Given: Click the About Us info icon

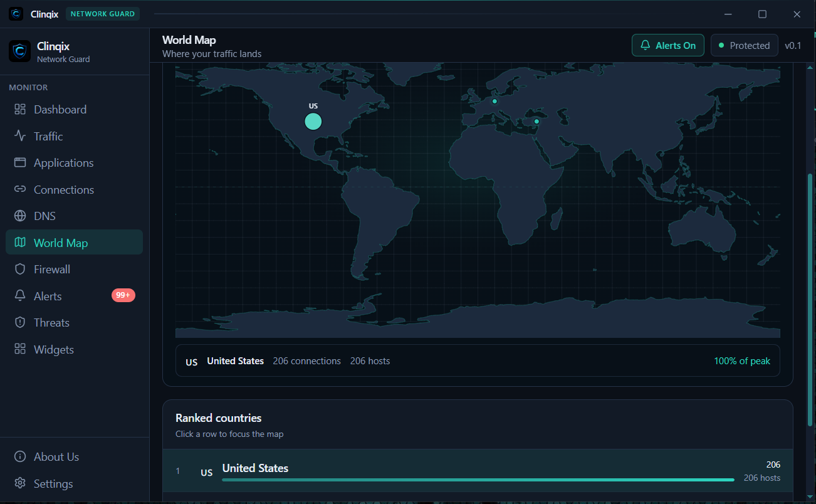Looking at the screenshot, I should [20, 457].
